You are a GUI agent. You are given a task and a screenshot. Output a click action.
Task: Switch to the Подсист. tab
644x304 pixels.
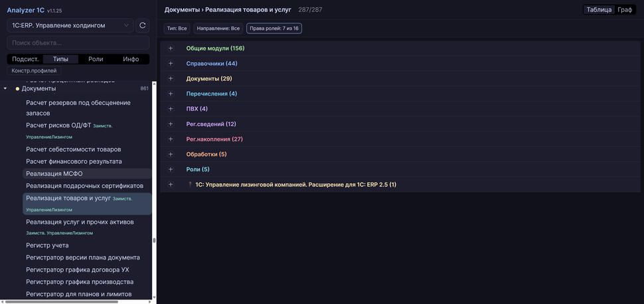[25, 59]
